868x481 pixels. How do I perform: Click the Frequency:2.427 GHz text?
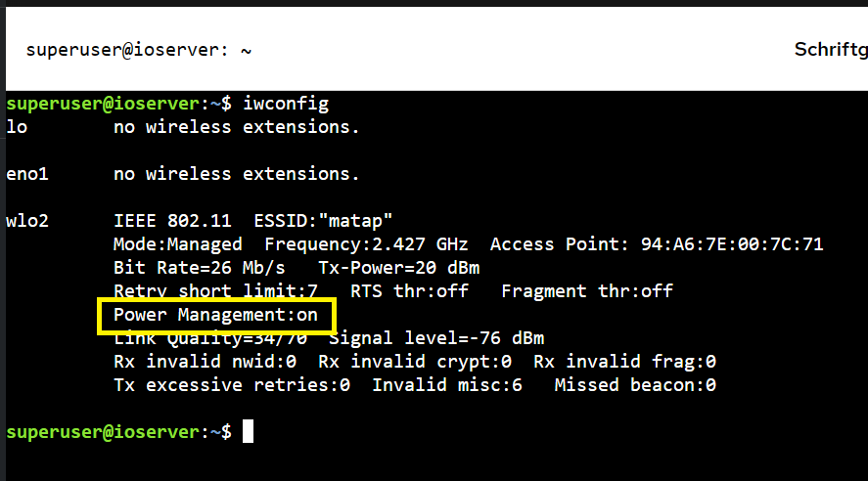[366, 244]
